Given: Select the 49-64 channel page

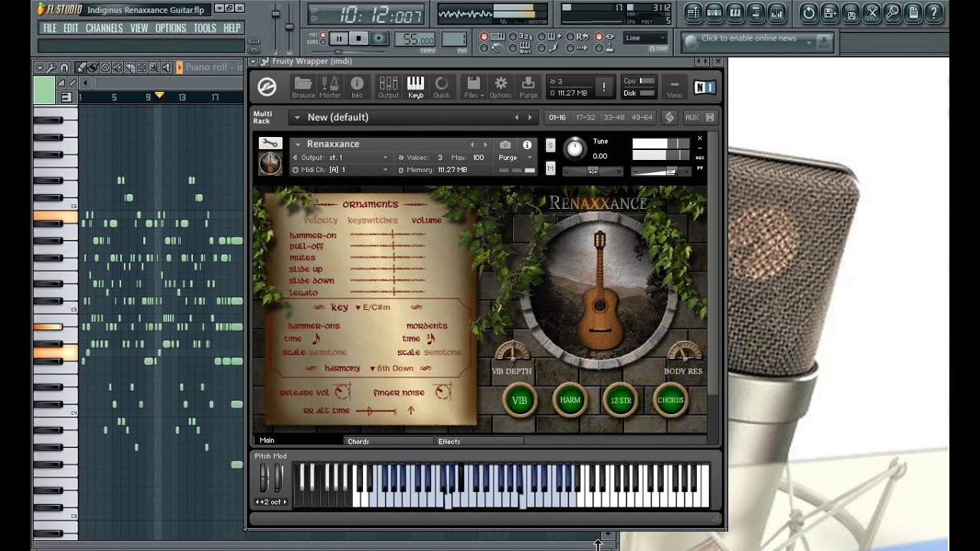Looking at the screenshot, I should click(x=642, y=117).
